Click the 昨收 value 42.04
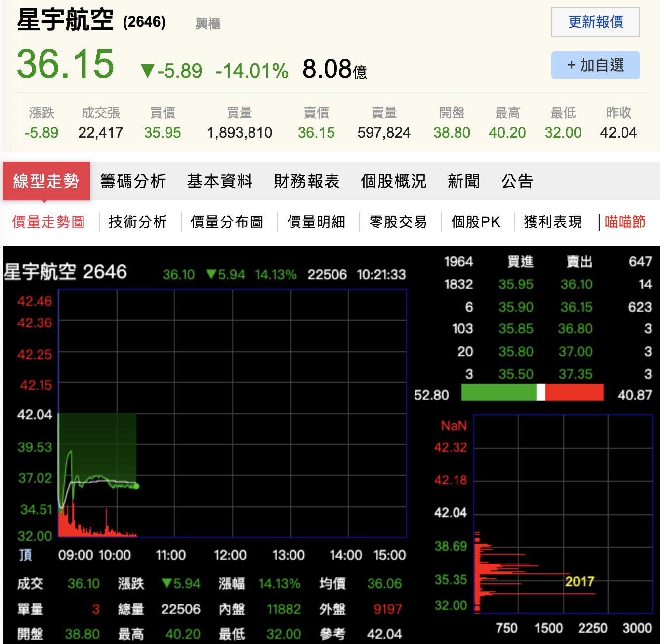The height and width of the screenshot is (644, 664). click(619, 132)
